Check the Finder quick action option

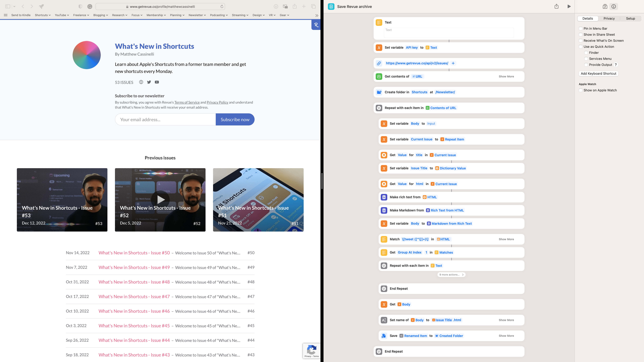pos(586,53)
